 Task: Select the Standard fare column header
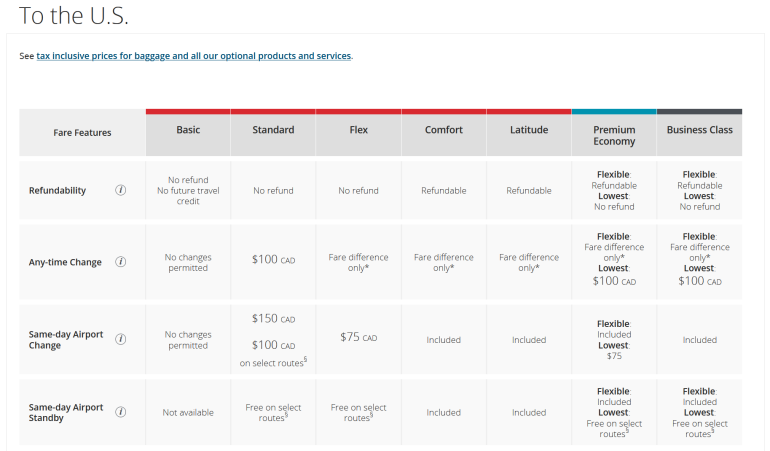[x=273, y=130]
